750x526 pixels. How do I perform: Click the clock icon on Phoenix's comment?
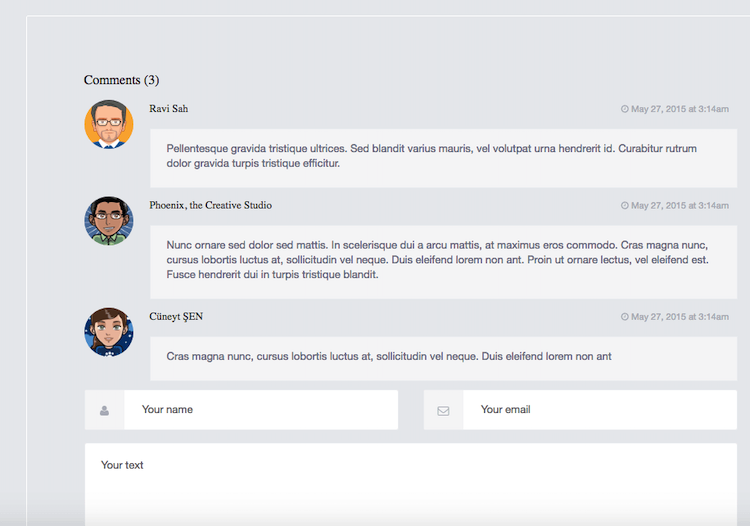tap(625, 206)
